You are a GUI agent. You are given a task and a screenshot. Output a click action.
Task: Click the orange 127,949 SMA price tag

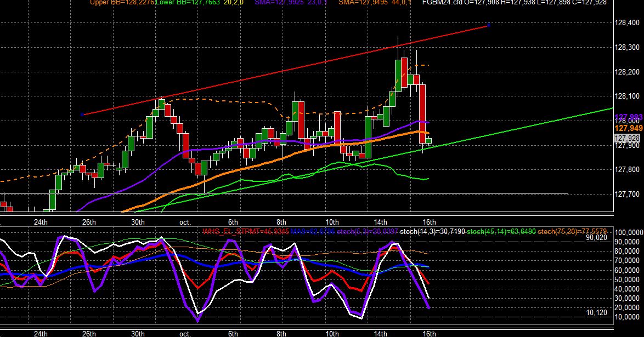click(x=629, y=128)
